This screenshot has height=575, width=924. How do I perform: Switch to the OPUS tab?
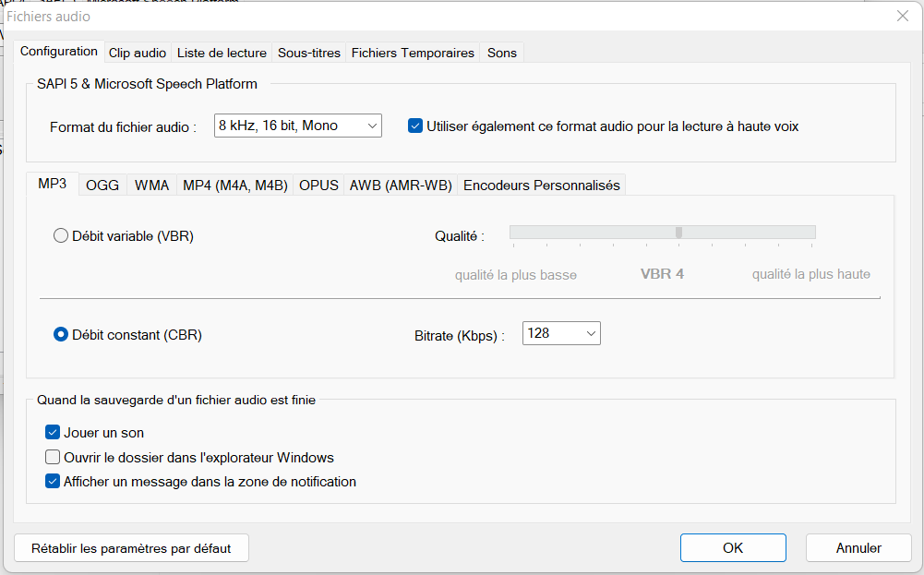click(318, 185)
